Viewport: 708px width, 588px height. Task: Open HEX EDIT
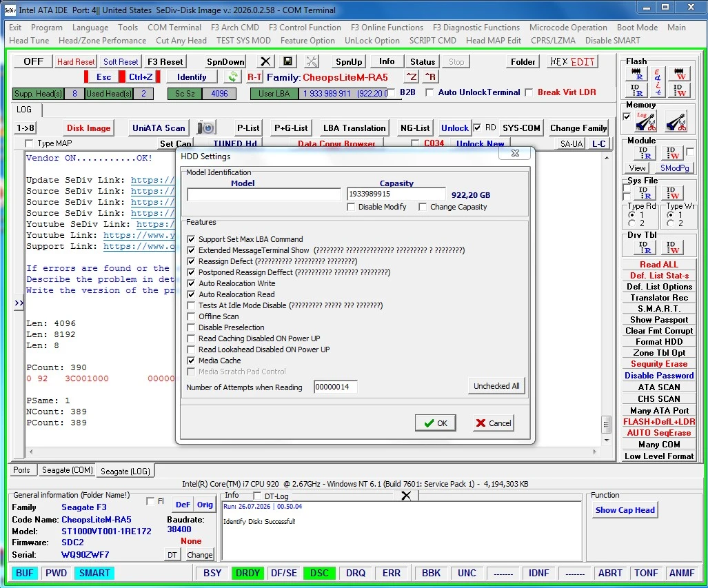[573, 61]
